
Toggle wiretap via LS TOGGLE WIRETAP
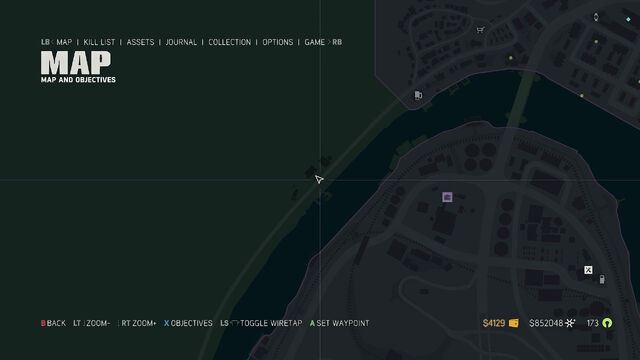[x=261, y=323]
